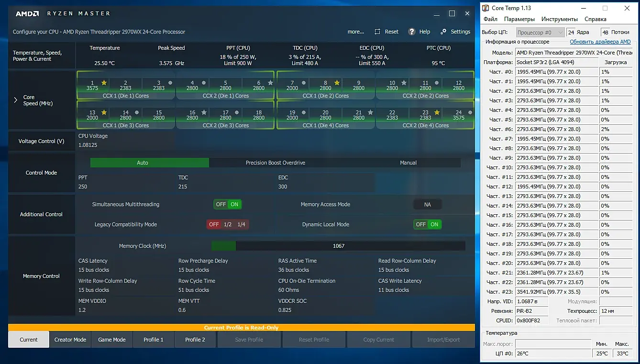
Task: Open Help via question mark icon
Action: tap(411, 32)
